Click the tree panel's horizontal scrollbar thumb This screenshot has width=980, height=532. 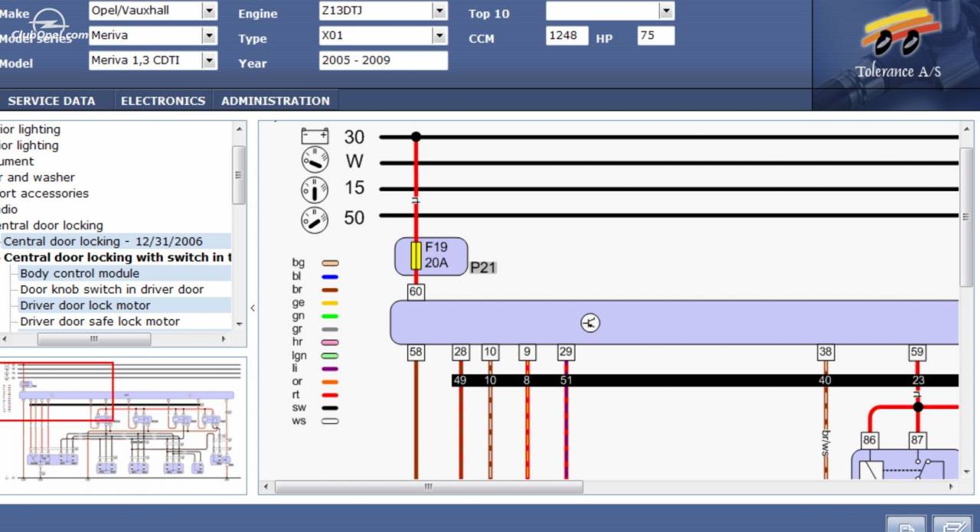[x=94, y=338]
